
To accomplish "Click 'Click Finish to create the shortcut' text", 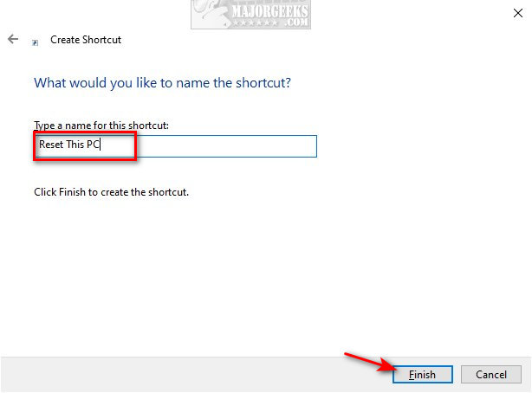I will pos(111,192).
